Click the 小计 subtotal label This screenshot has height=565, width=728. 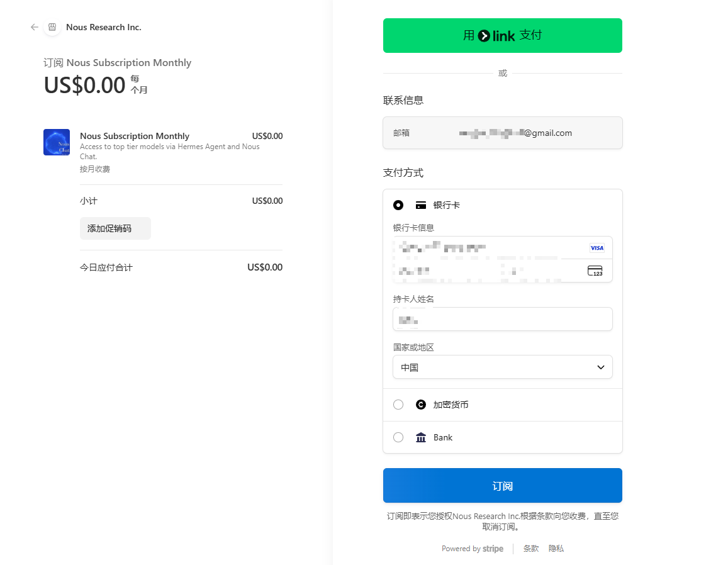click(89, 201)
